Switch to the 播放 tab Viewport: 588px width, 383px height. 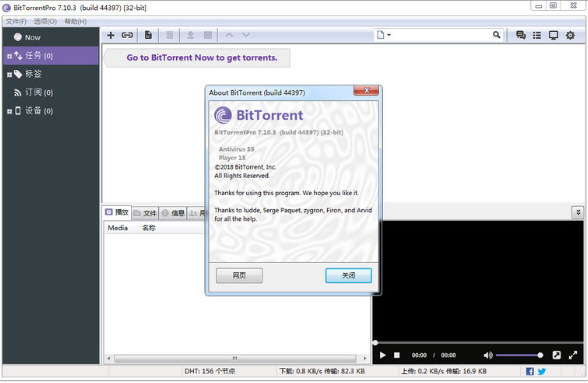tap(117, 213)
